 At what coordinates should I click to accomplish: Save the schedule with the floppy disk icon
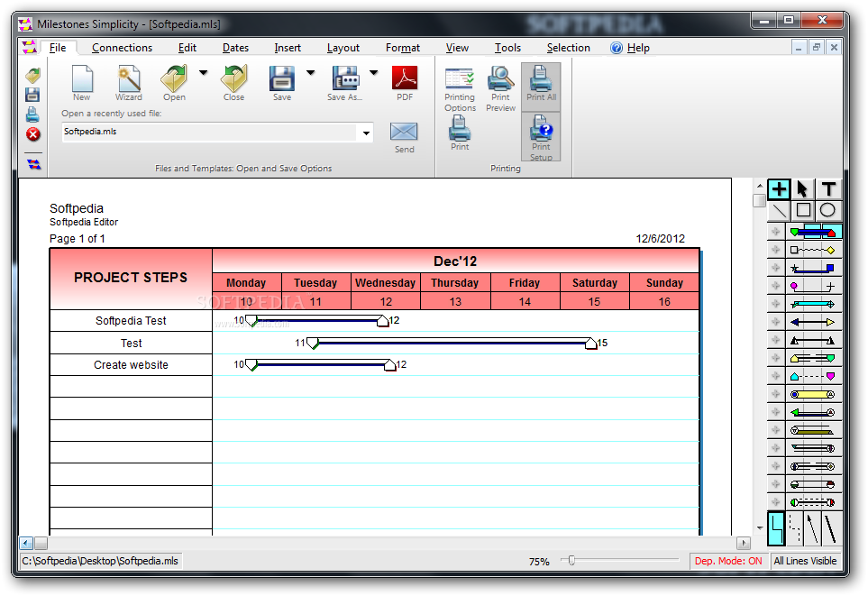coord(282,83)
